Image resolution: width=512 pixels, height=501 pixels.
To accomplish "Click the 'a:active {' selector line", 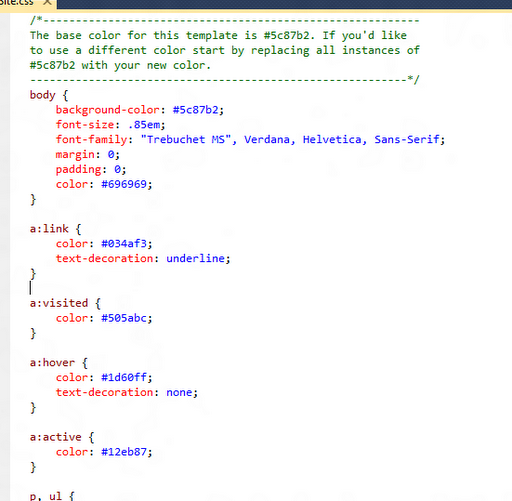I will point(62,437).
